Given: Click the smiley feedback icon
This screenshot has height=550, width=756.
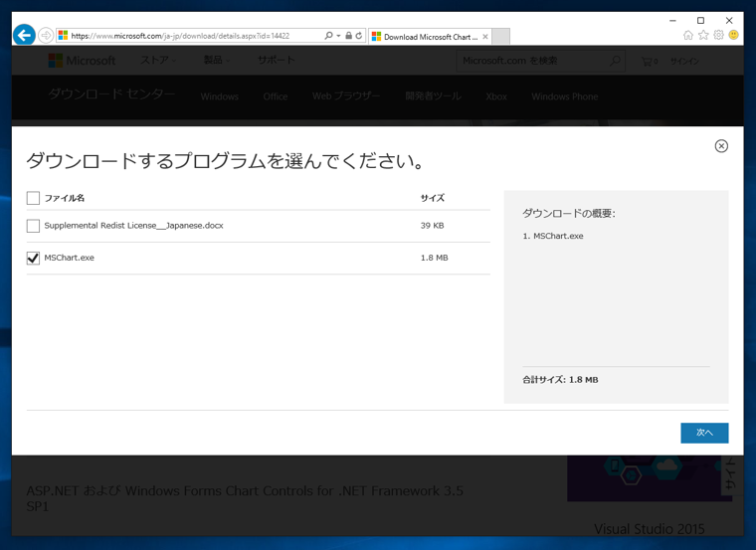Looking at the screenshot, I should [x=733, y=35].
